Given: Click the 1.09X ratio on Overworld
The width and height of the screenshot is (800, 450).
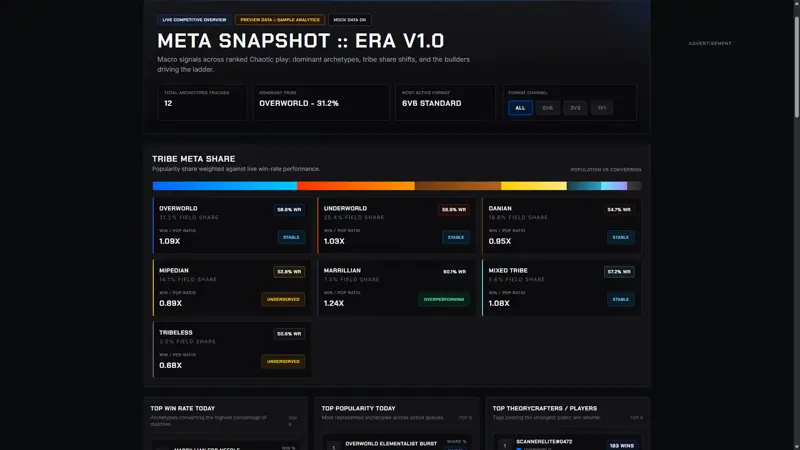Looking at the screenshot, I should coord(169,241).
